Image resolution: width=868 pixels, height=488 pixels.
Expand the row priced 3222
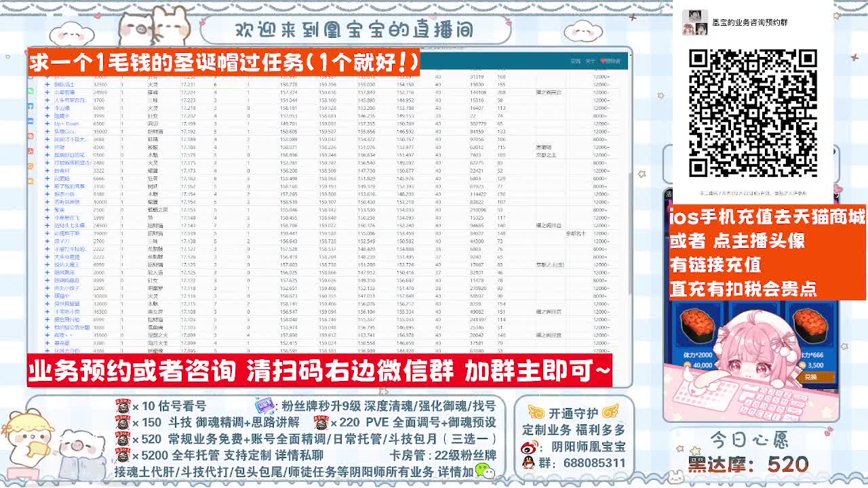(x=47, y=171)
